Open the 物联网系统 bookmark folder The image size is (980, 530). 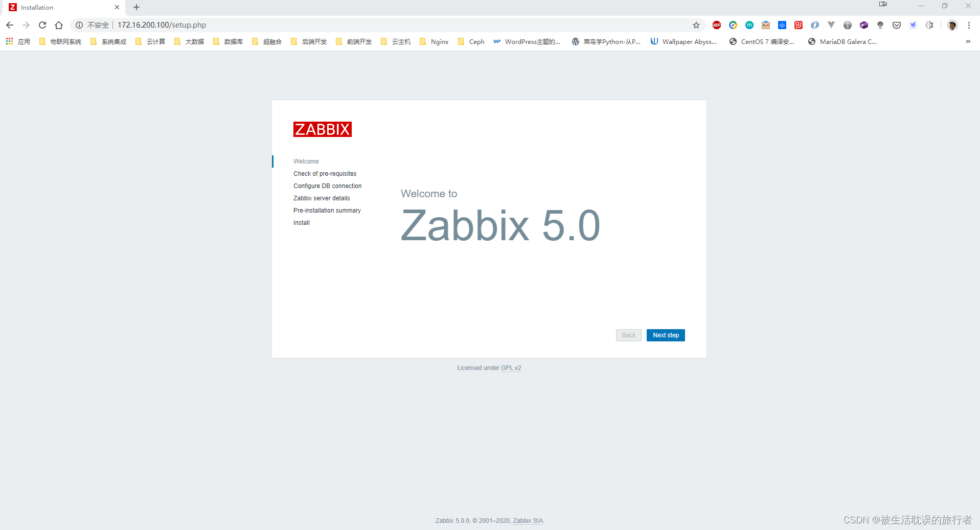[60, 41]
